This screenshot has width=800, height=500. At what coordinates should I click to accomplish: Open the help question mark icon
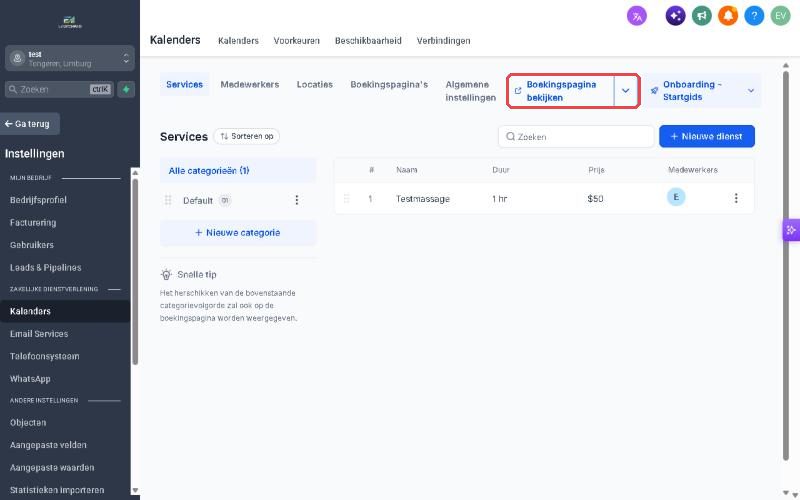(754, 16)
